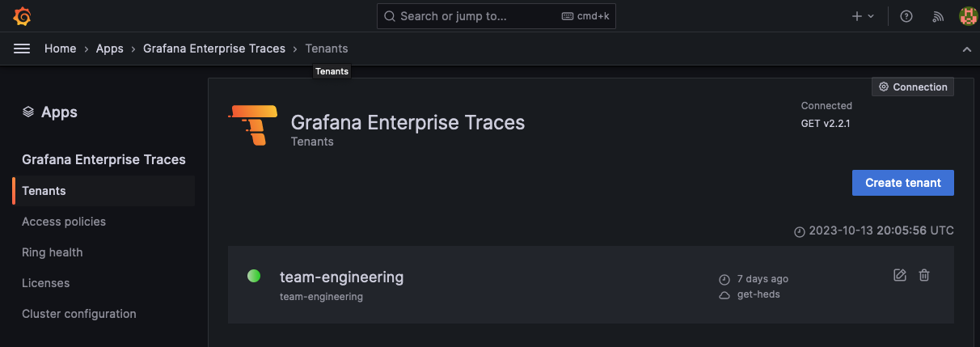Click the Grafana logo icon

[x=23, y=16]
